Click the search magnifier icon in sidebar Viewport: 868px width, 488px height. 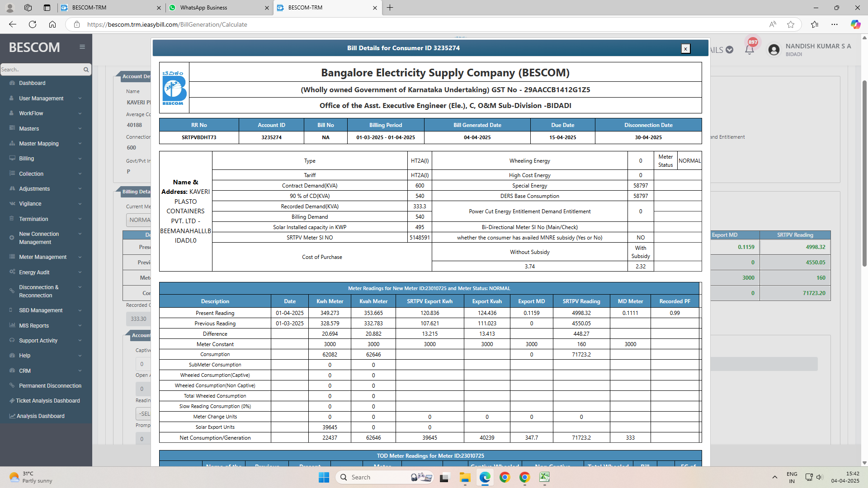point(86,70)
